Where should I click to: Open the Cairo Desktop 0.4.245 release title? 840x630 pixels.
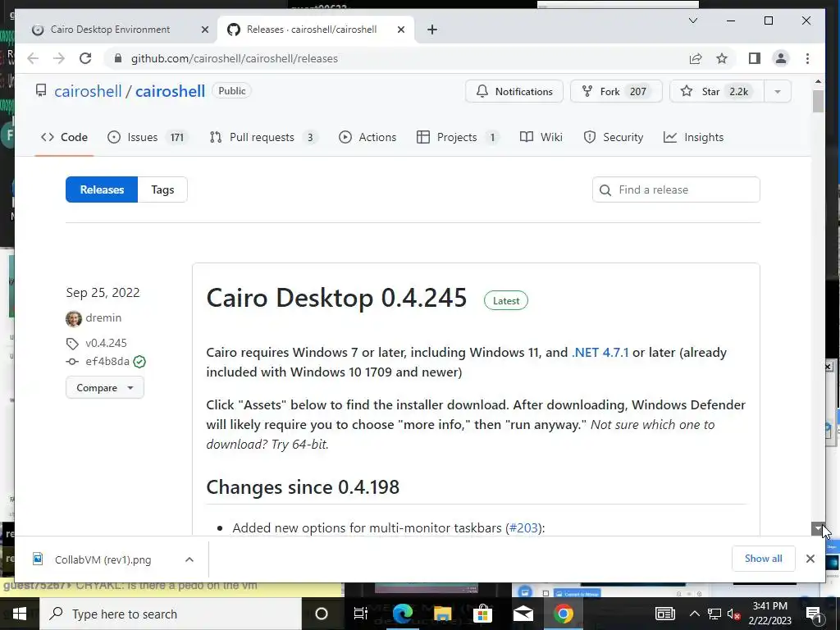click(x=336, y=298)
